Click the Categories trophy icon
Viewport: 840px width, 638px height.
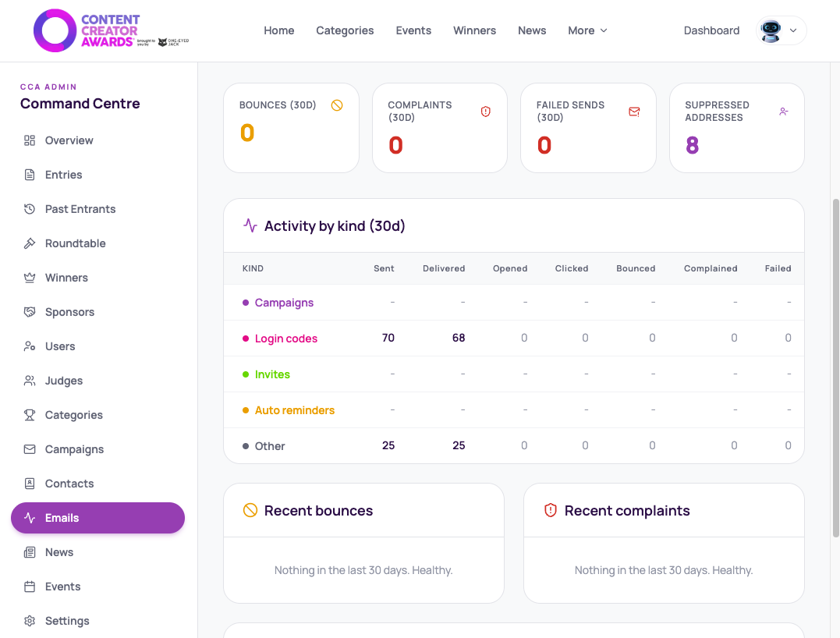pyautogui.click(x=30, y=415)
